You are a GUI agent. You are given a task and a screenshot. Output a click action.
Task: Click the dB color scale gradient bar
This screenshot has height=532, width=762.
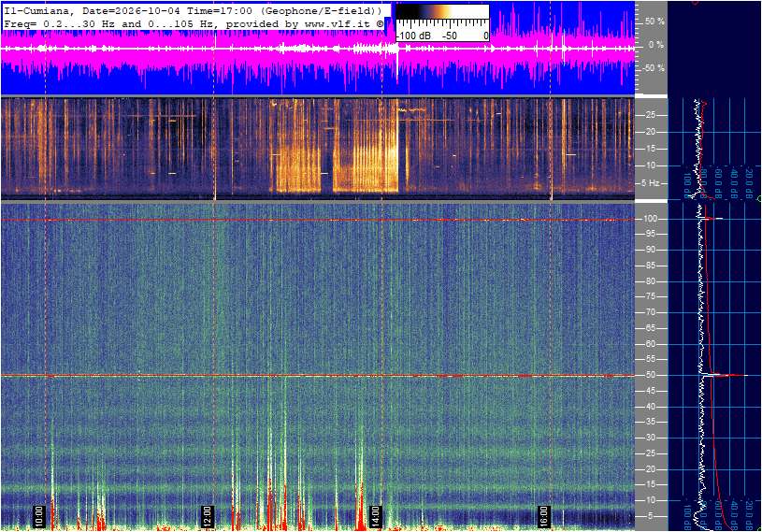(442, 12)
